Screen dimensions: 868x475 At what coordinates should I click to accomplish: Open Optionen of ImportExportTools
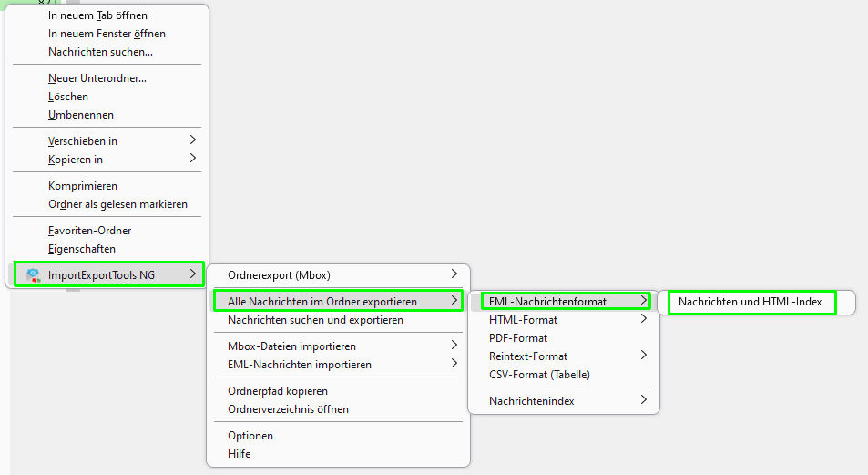(x=250, y=436)
